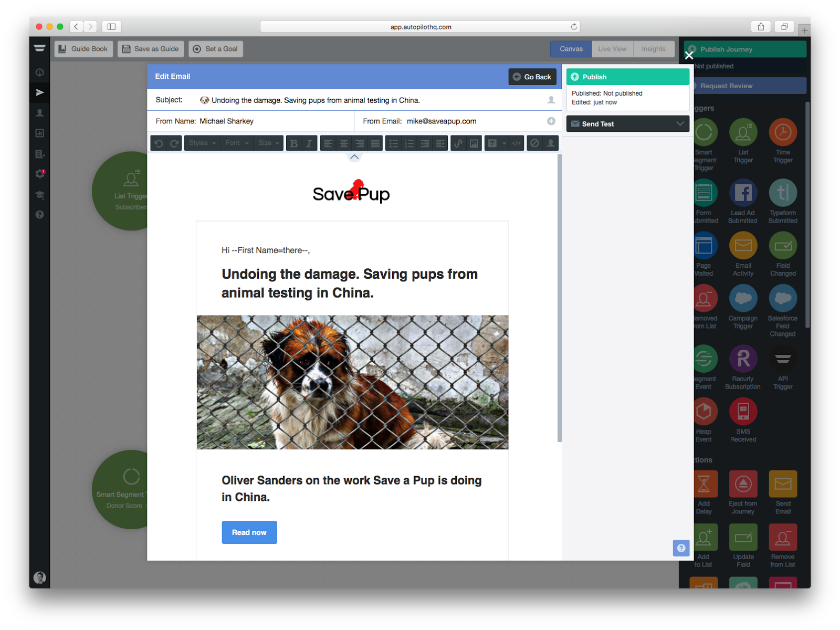Screen dimensions: 840x630
Task: Collapse the toolbar with the up chevron
Action: tap(354, 157)
